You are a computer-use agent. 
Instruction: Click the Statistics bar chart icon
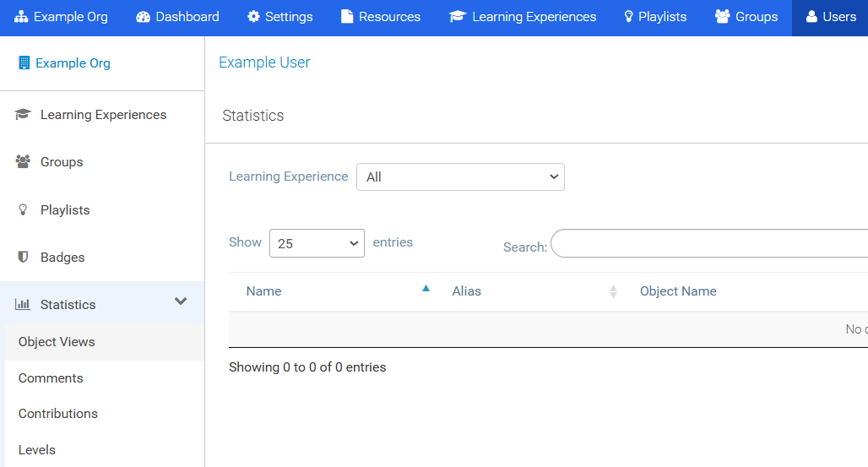[x=23, y=305]
